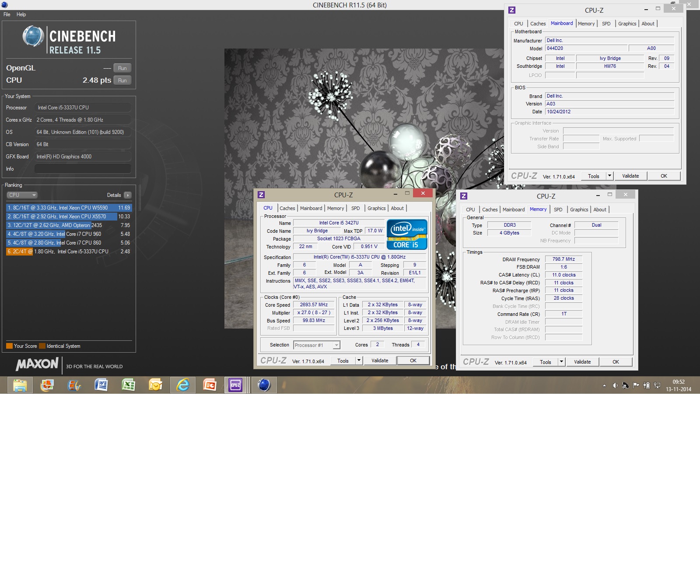Click CPU-Z title icon in CPU tab window
This screenshot has height=588, width=700.
click(261, 195)
